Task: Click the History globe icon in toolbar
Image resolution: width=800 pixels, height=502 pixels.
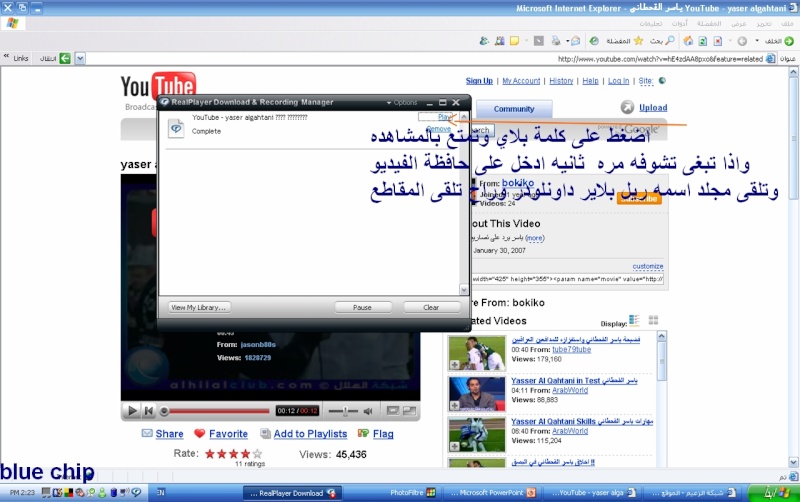Action: click(594, 41)
